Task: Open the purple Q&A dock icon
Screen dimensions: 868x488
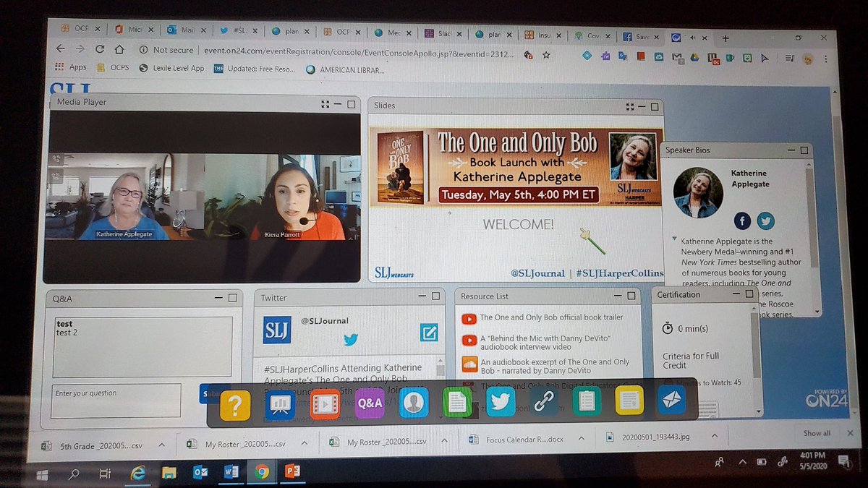Action: [369, 403]
